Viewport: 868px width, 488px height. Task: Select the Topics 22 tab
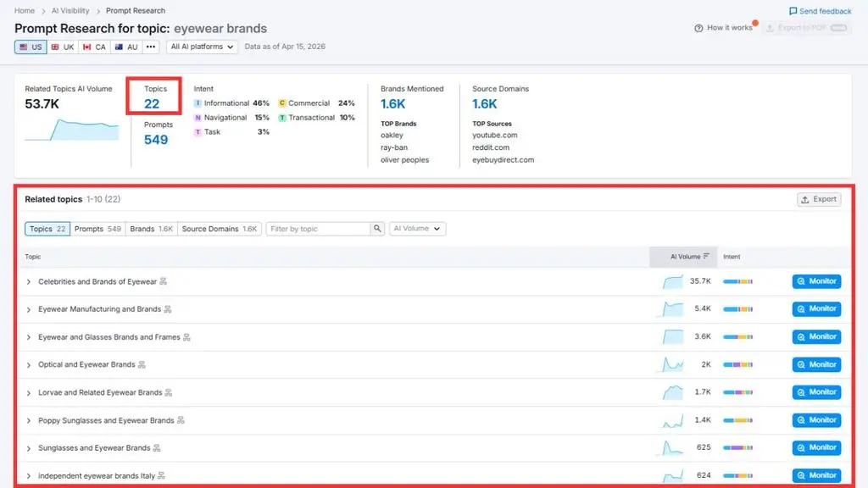tap(47, 229)
